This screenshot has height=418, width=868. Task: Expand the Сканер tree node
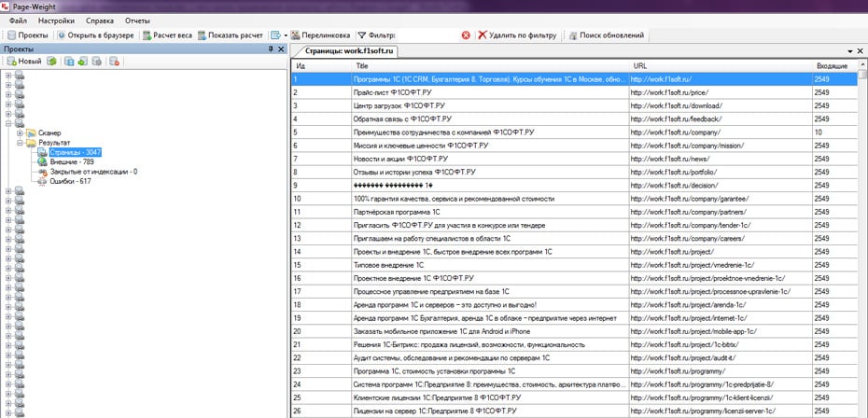click(x=20, y=132)
